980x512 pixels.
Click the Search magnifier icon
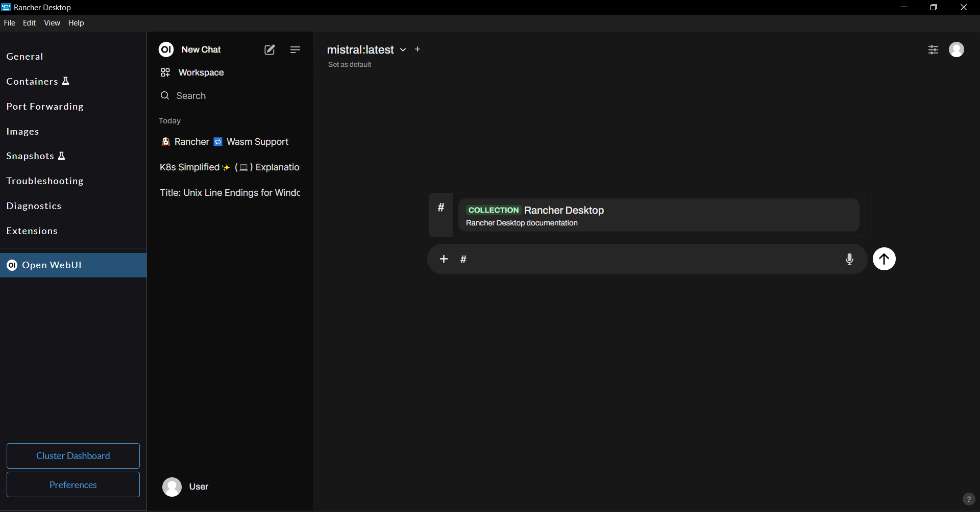(165, 95)
